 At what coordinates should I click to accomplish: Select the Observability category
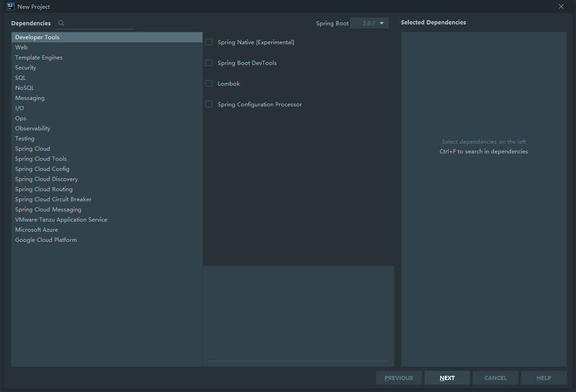click(107, 129)
